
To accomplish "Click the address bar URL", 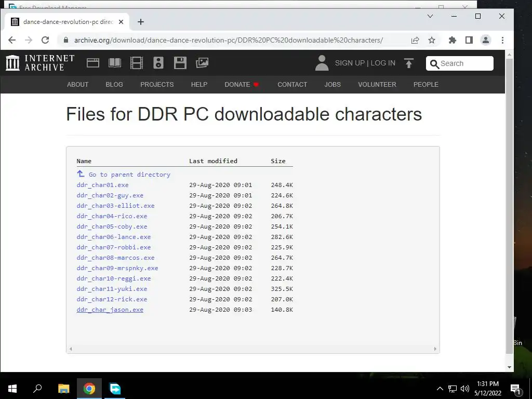I will pyautogui.click(x=229, y=40).
